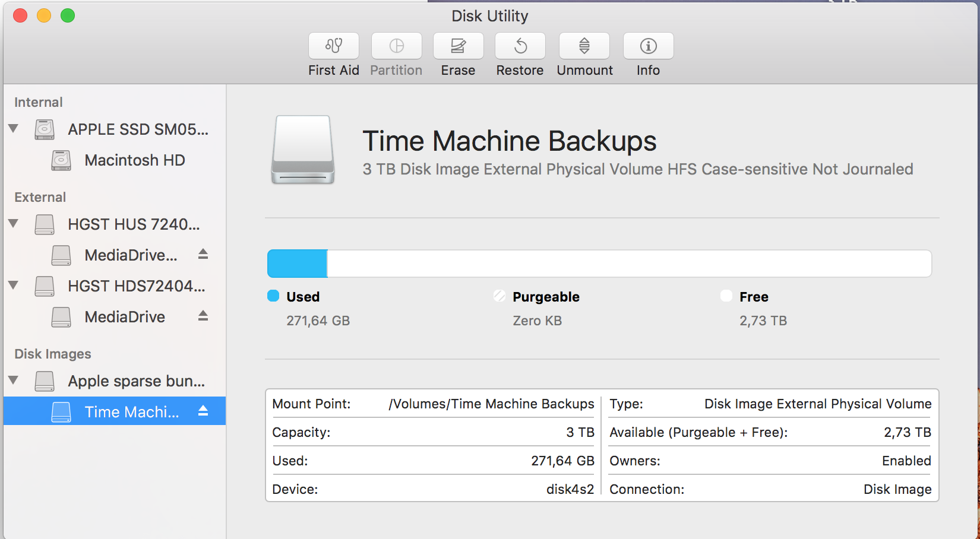Image resolution: width=980 pixels, height=539 pixels.
Task: Collapse the HGST HUS 7240 disk
Action: [x=13, y=224]
